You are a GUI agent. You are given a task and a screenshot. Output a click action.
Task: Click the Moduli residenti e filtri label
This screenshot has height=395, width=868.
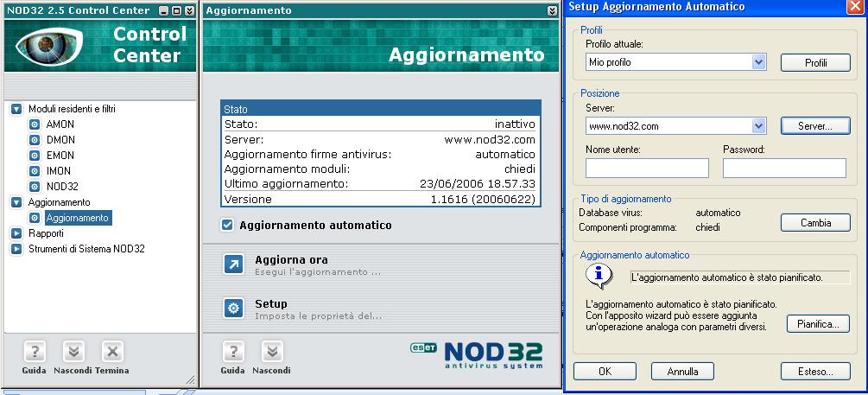72,109
